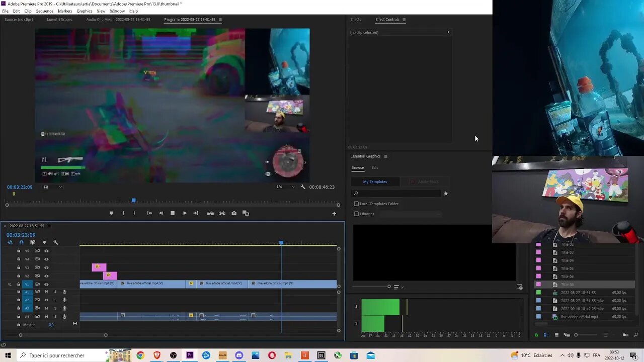Step back one frame

click(161, 213)
